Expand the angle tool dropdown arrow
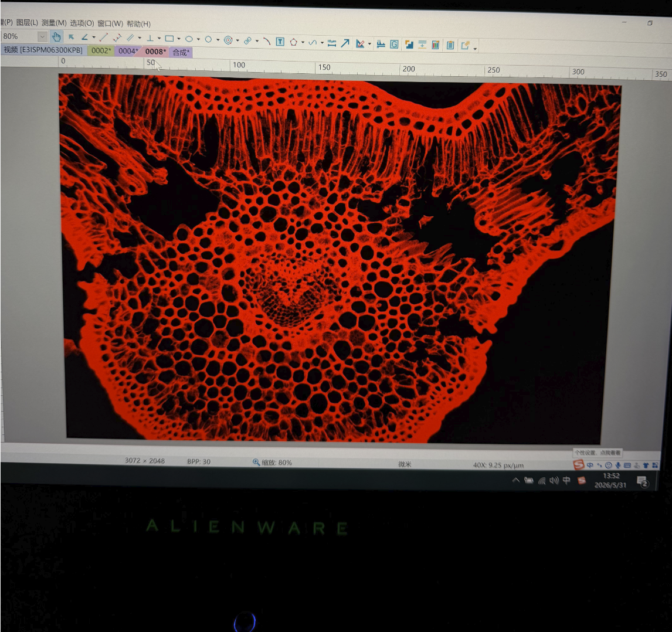The height and width of the screenshot is (632, 672). coord(93,38)
